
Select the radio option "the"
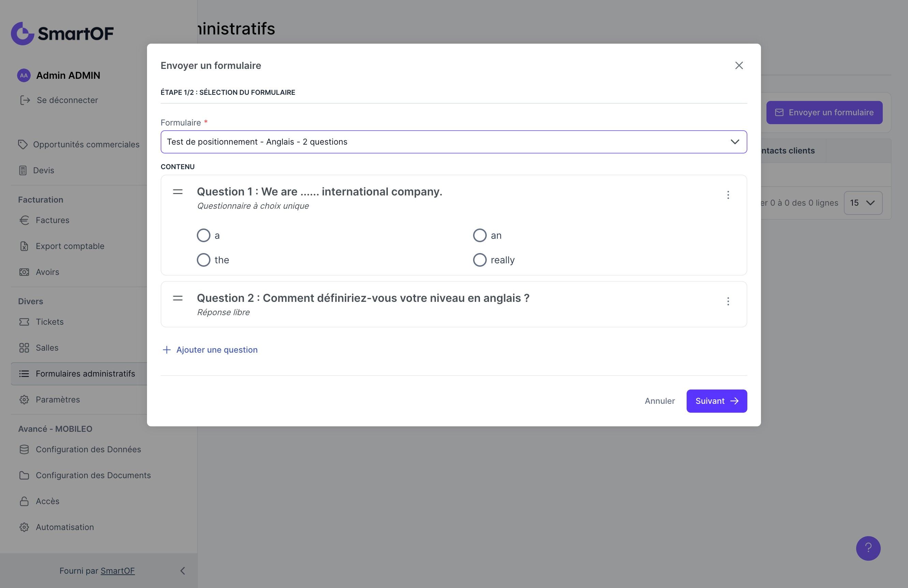coord(203,260)
